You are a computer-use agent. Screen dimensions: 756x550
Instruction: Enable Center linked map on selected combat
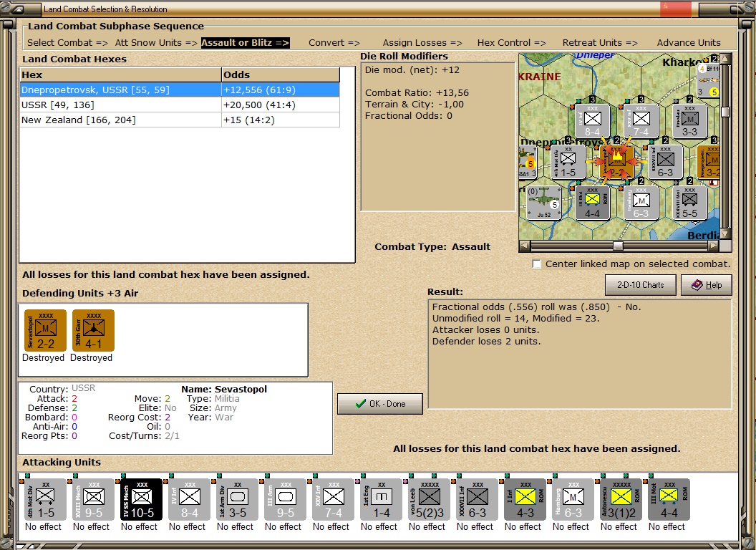click(x=536, y=264)
